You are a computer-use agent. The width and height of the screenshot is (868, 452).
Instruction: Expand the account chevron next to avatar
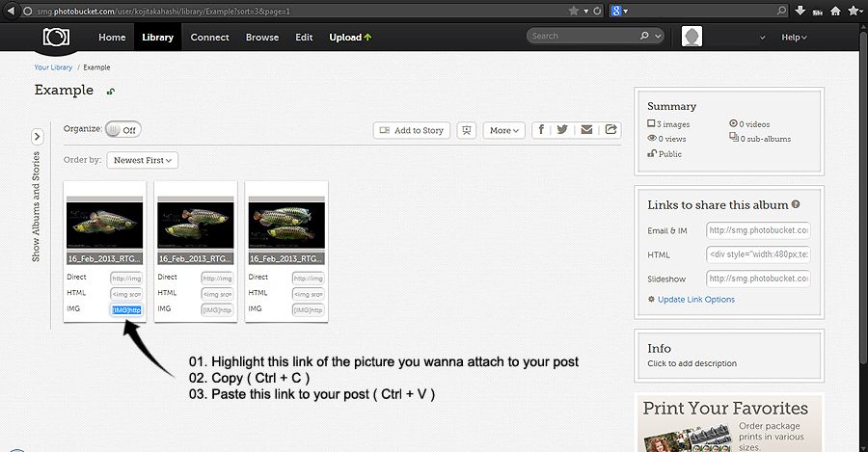click(x=762, y=38)
